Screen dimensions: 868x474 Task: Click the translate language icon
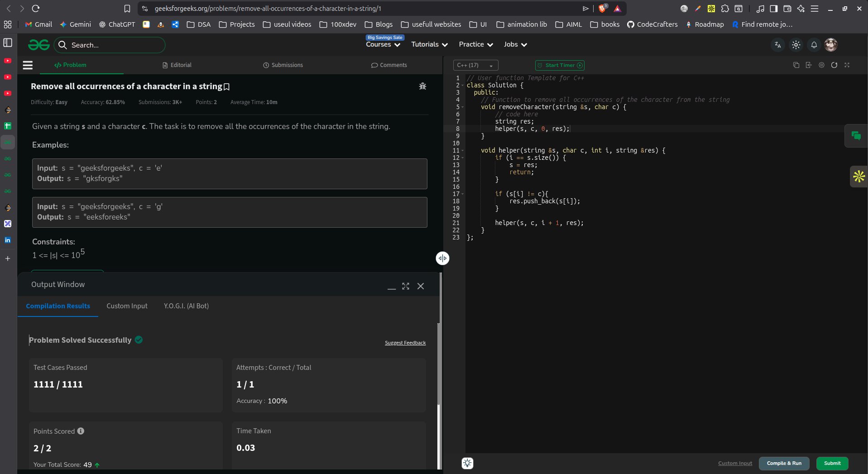777,45
